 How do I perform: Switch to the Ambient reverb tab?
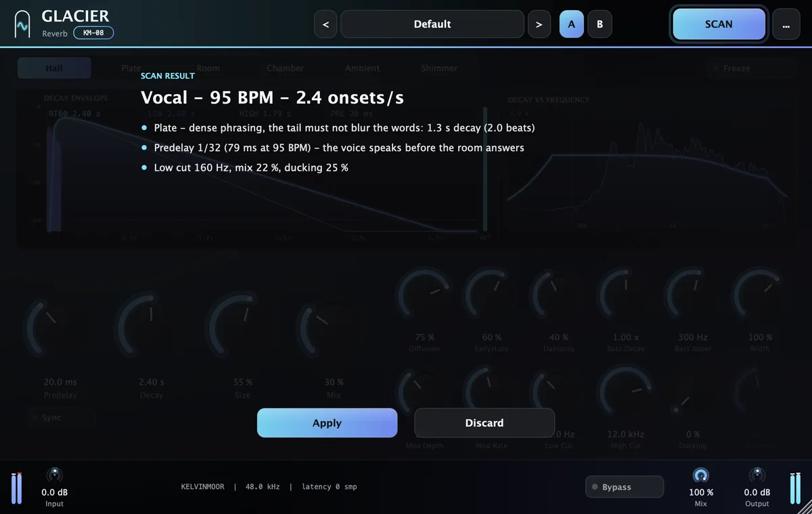(363, 68)
